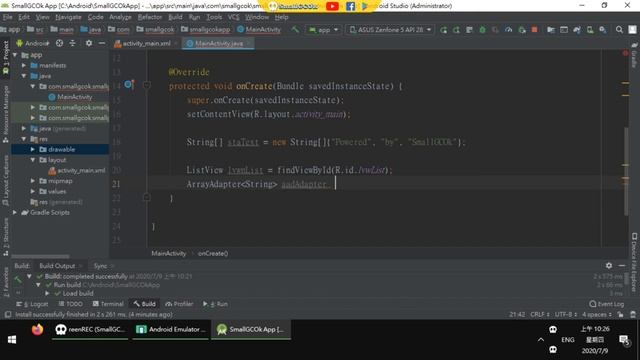Switch to the Sync tab in Build panel
The image size is (640, 360).
point(100,266)
